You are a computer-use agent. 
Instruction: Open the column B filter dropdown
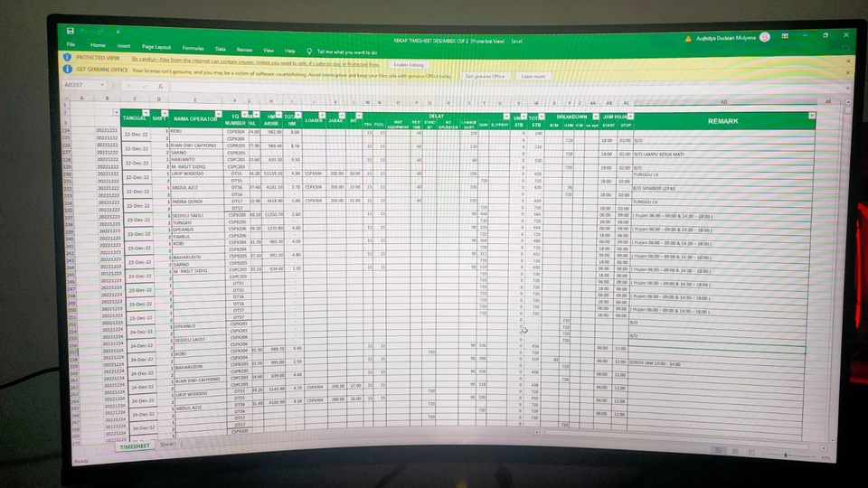click(116, 112)
